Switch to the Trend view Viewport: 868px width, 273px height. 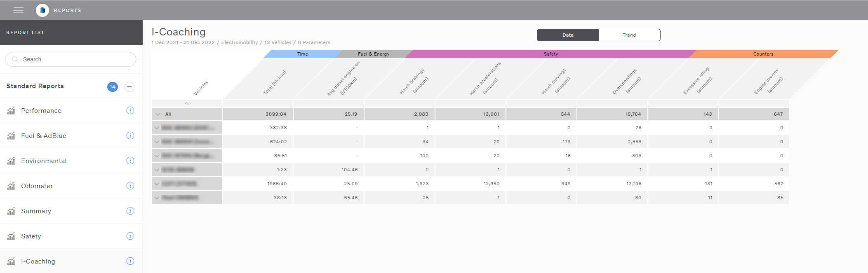coord(629,35)
